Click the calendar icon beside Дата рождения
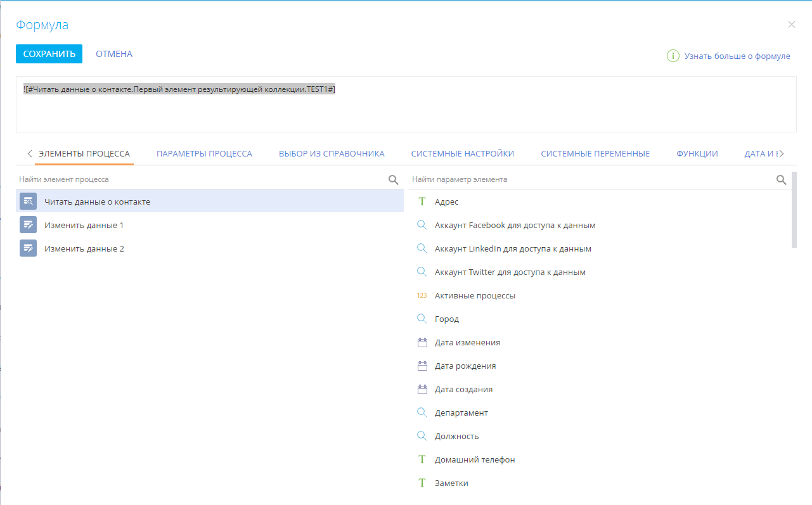The width and height of the screenshot is (812, 505). (422, 366)
